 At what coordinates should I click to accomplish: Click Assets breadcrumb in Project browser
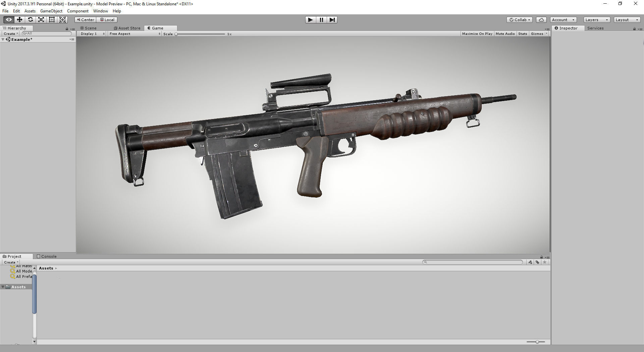46,268
